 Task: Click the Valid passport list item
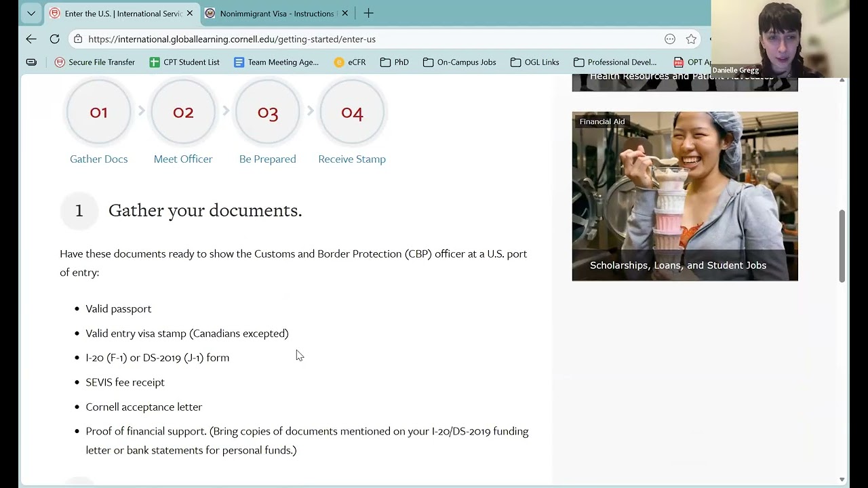[119, 308]
